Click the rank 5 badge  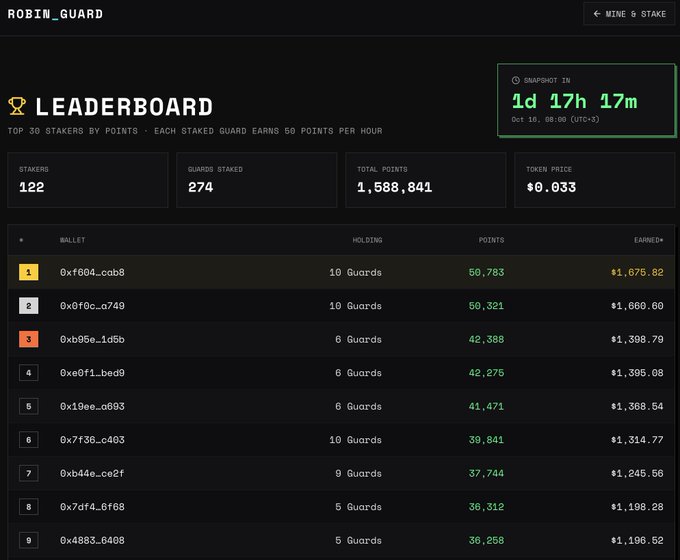click(x=29, y=406)
